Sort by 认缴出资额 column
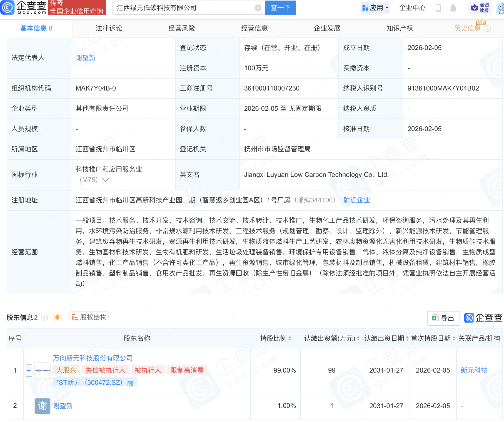 pyautogui.click(x=358, y=338)
